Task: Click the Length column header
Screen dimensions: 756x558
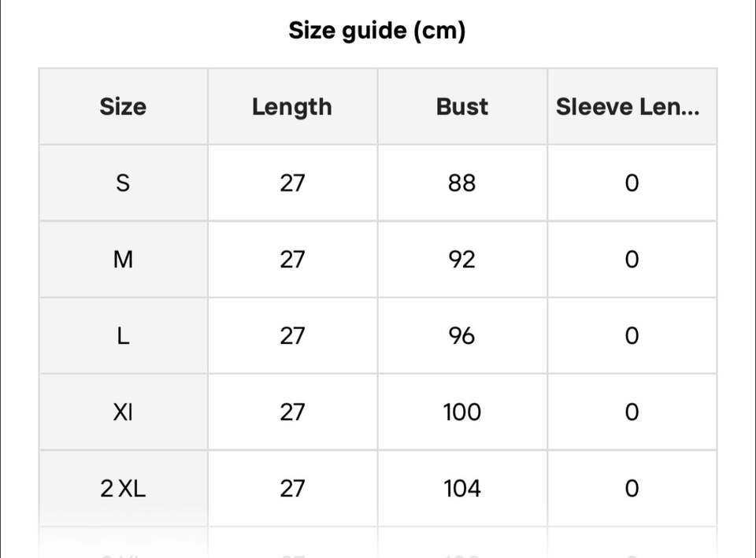Action: (292, 106)
